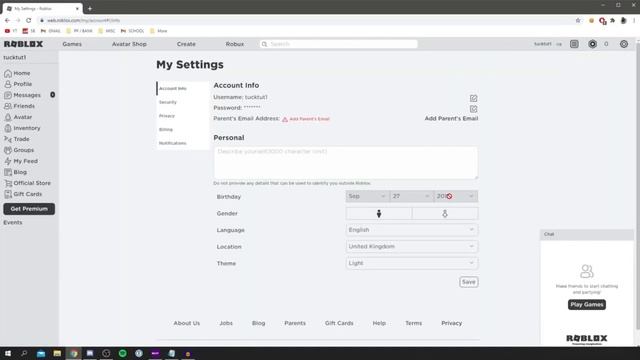The image size is (640, 360).
Task: Open the Language dropdown
Action: click(x=411, y=230)
